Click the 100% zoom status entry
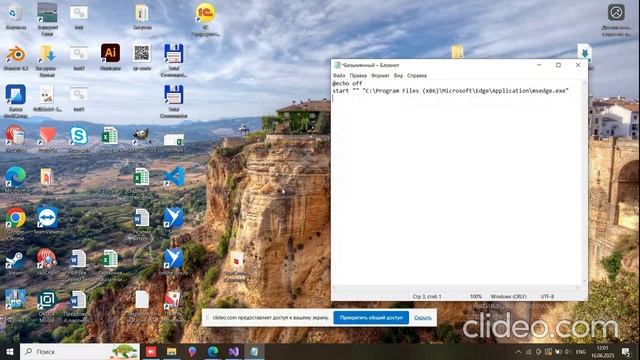This screenshot has height=360, width=640. pyautogui.click(x=476, y=296)
